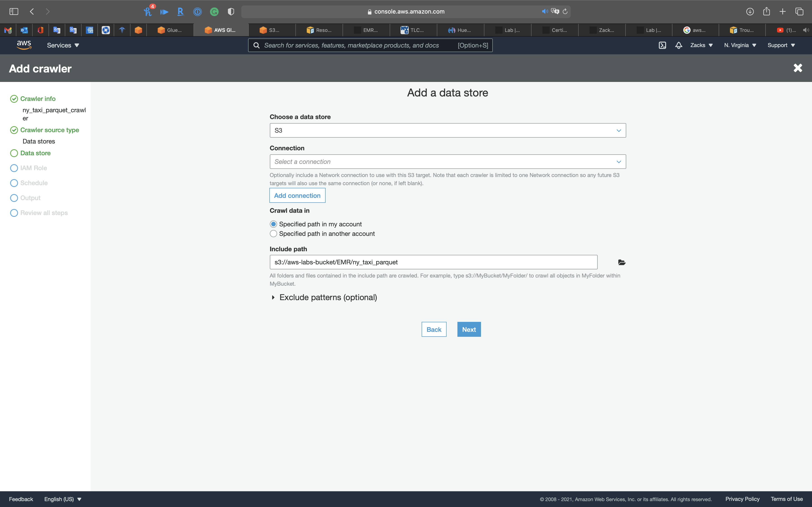The image size is (812, 507).
Task: Click the AWS logo home icon
Action: click(x=24, y=45)
